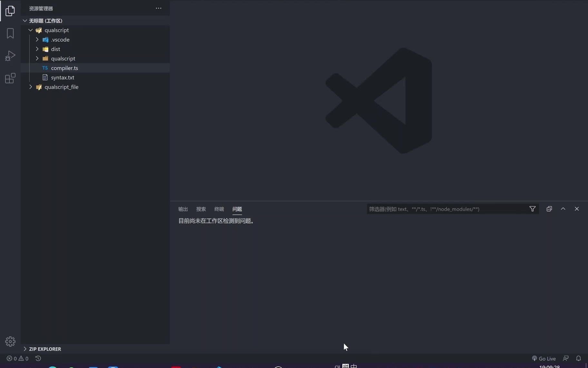
Task: Click the problems filter funnel icon
Action: coord(533,209)
